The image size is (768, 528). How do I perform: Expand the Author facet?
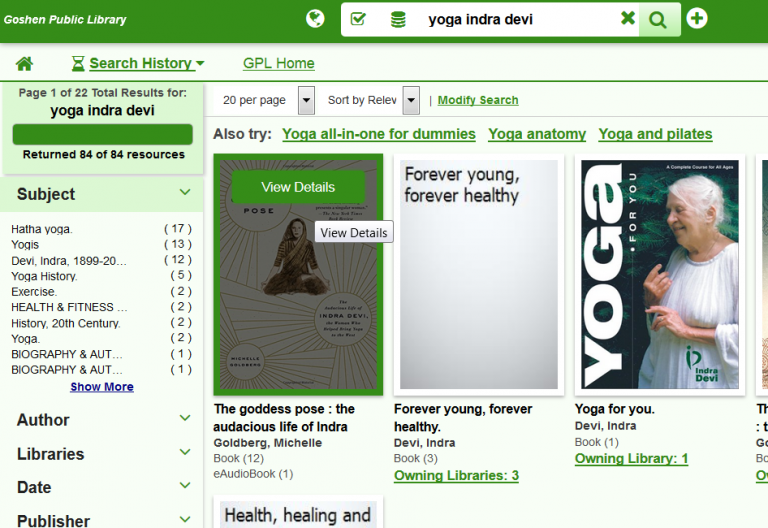[185, 418]
